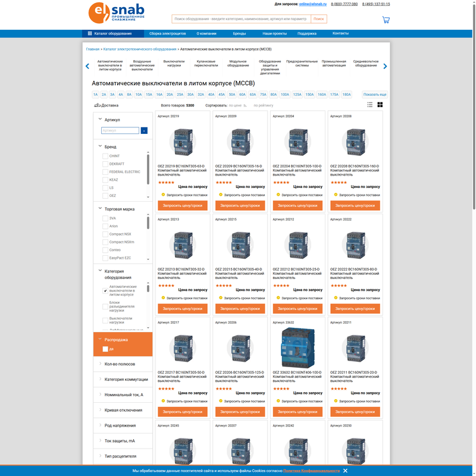The width and height of the screenshot is (476, 476).
Task: Sort products by по рейтингу
Action: coord(264,106)
